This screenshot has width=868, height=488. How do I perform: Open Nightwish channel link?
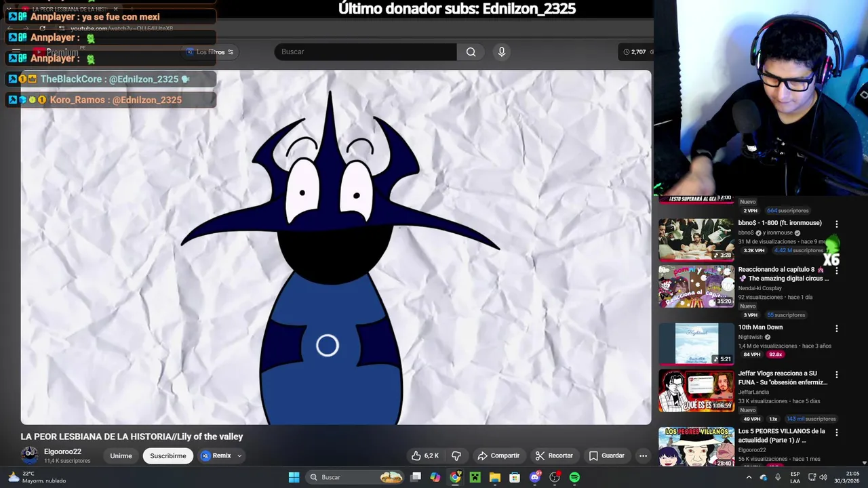tap(751, 337)
